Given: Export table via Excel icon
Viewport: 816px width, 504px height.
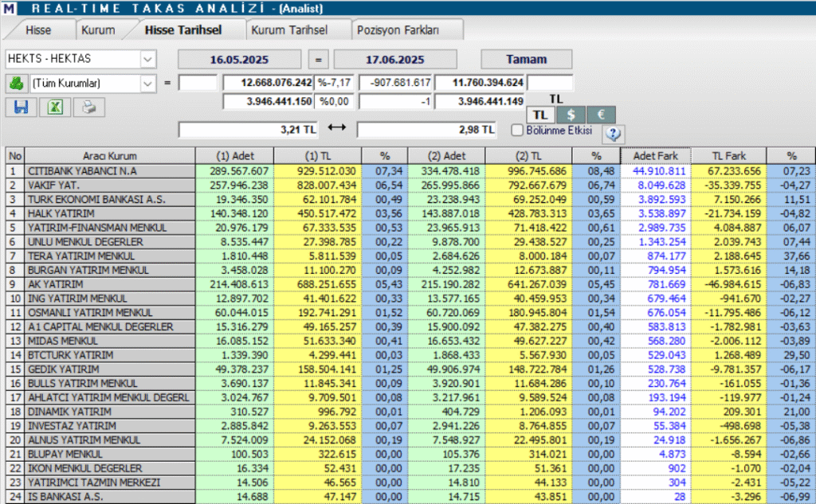Looking at the screenshot, I should 55,107.
